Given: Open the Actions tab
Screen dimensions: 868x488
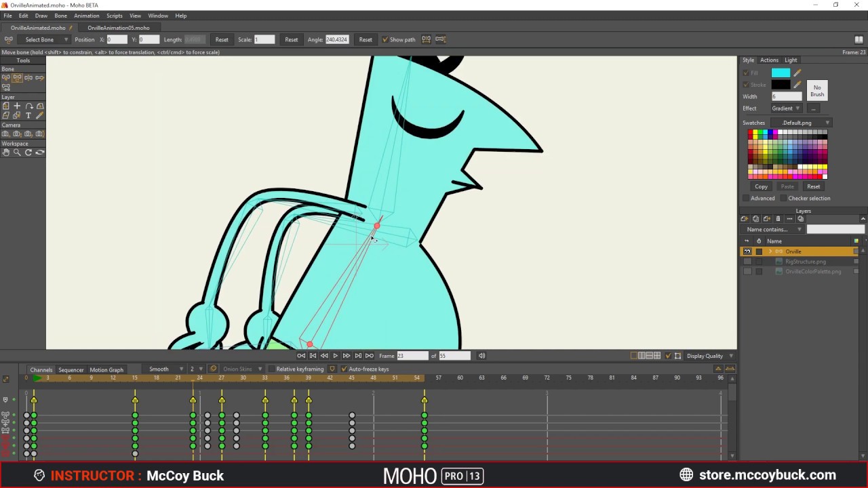Looking at the screenshot, I should (x=769, y=60).
